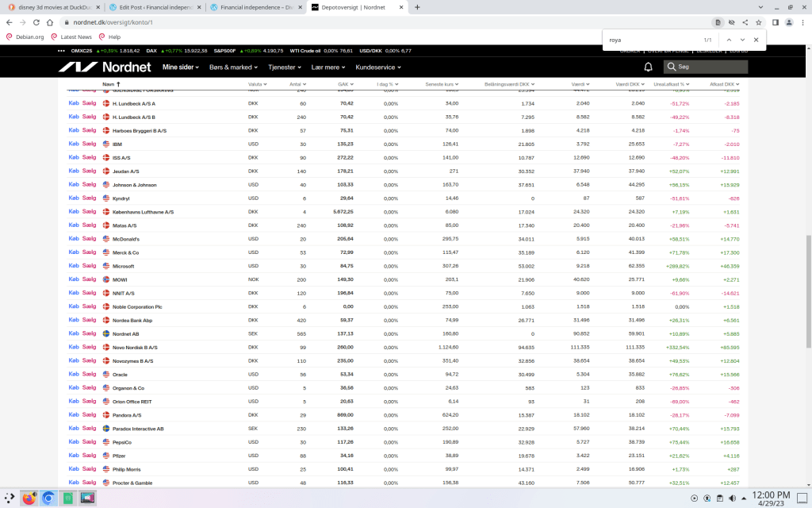This screenshot has height=508, width=812.
Task: Open the notifications bell
Action: pyautogui.click(x=649, y=67)
